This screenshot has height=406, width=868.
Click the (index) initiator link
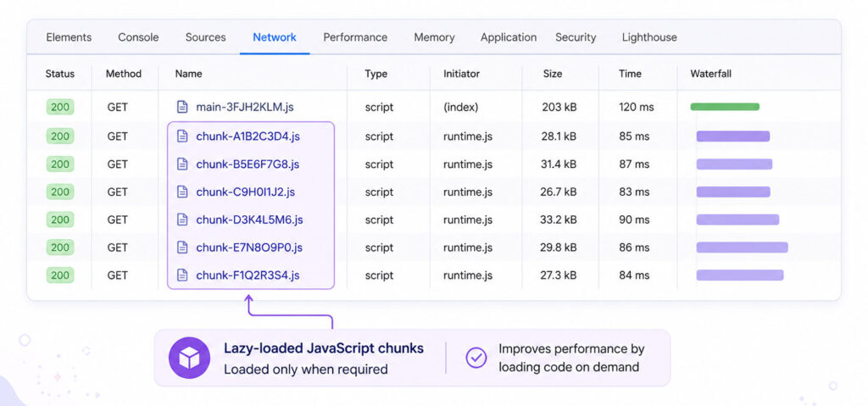click(x=460, y=107)
